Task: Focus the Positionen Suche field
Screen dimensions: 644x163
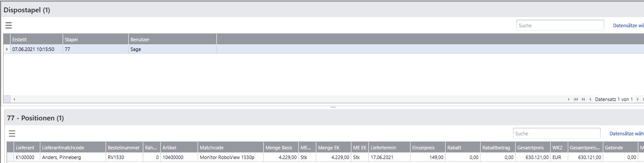Action: click(x=556, y=134)
